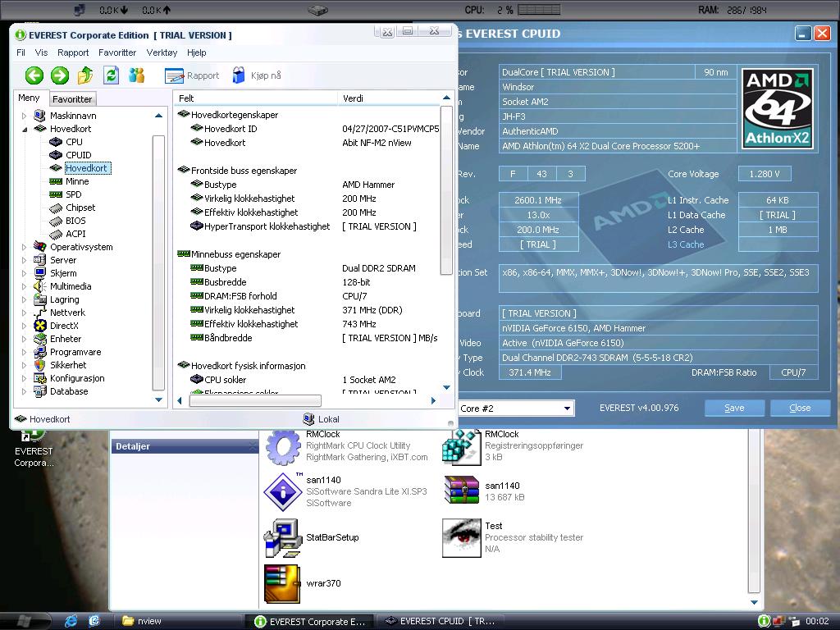Select the Minne memory icon item
Image resolution: width=840 pixels, height=630 pixels.
click(x=56, y=181)
